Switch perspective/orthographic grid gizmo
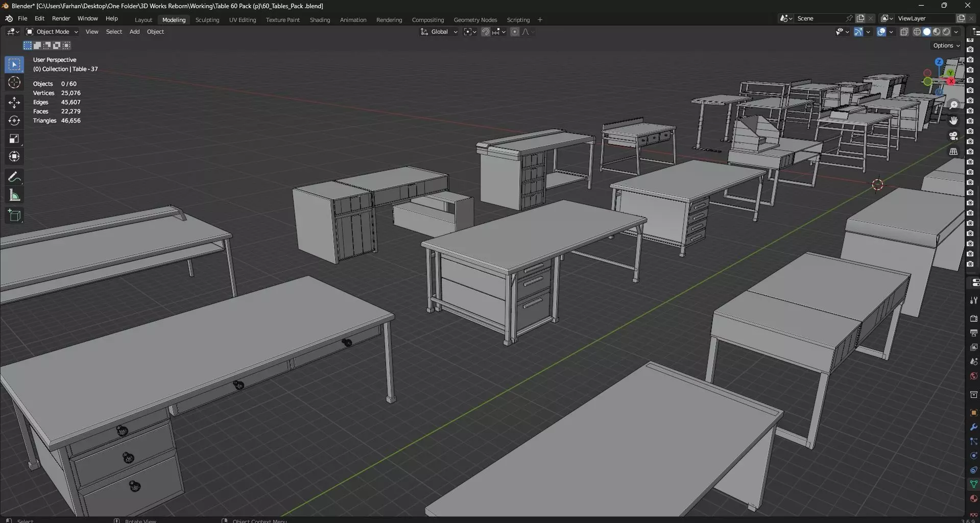Image resolution: width=980 pixels, height=523 pixels. [953, 152]
